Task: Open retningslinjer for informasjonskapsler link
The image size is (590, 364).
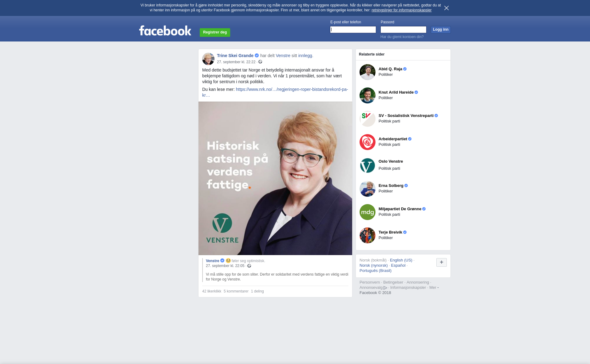Action: click(401, 10)
